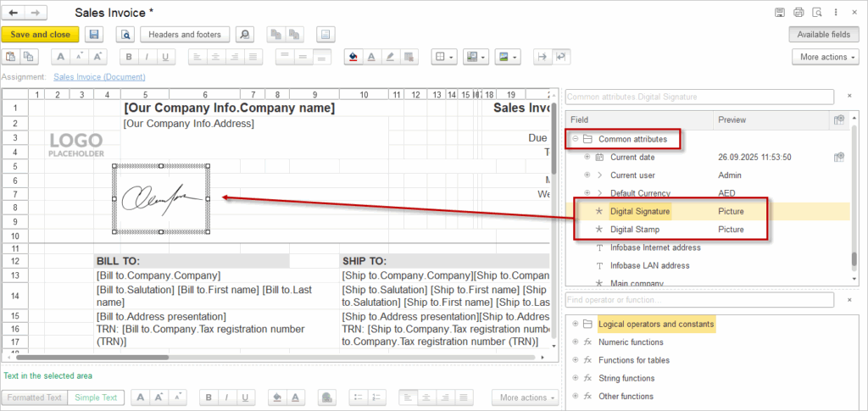Center-align text using the top toolbar

pos(214,57)
